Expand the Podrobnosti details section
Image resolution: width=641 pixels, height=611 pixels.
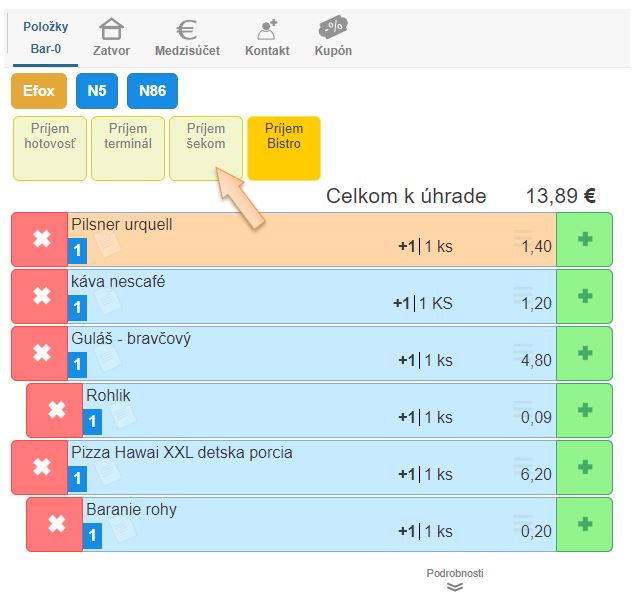[455, 580]
